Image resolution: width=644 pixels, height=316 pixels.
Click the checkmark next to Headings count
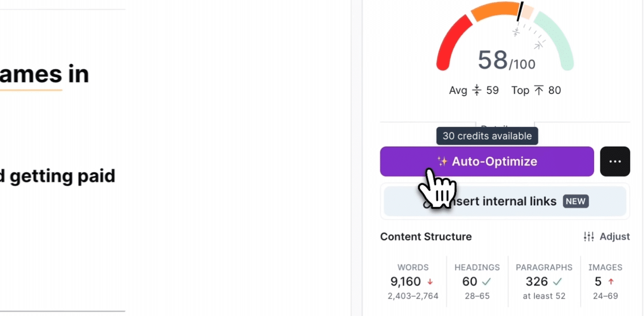click(x=487, y=282)
